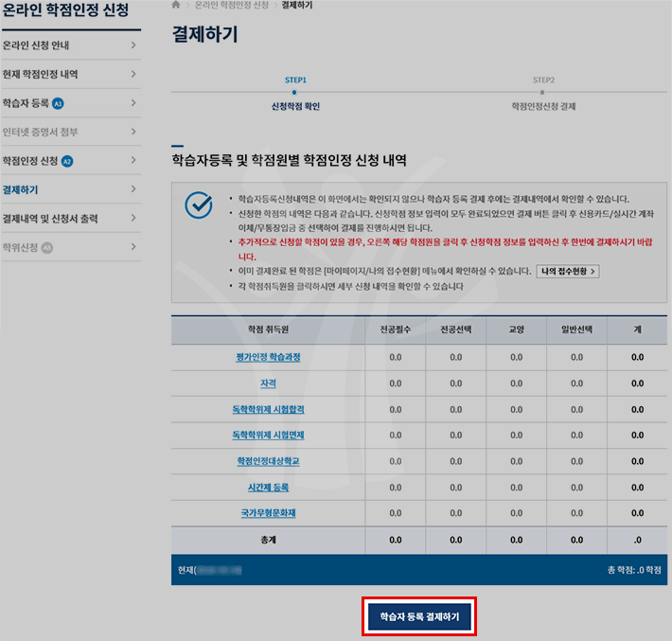Click the home icon in breadcrumb
The image size is (672, 641).
[x=176, y=6]
